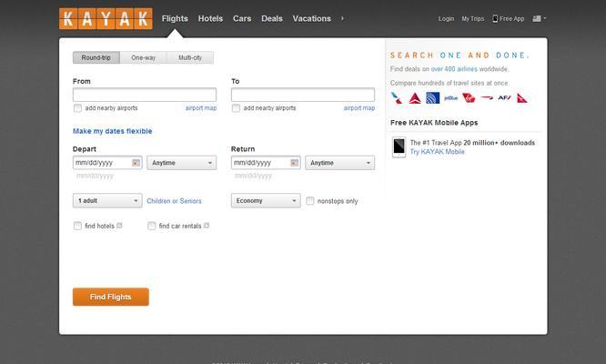606x364 pixels.
Task: Click the Qantas kangaroo logo
Action: pos(522,98)
